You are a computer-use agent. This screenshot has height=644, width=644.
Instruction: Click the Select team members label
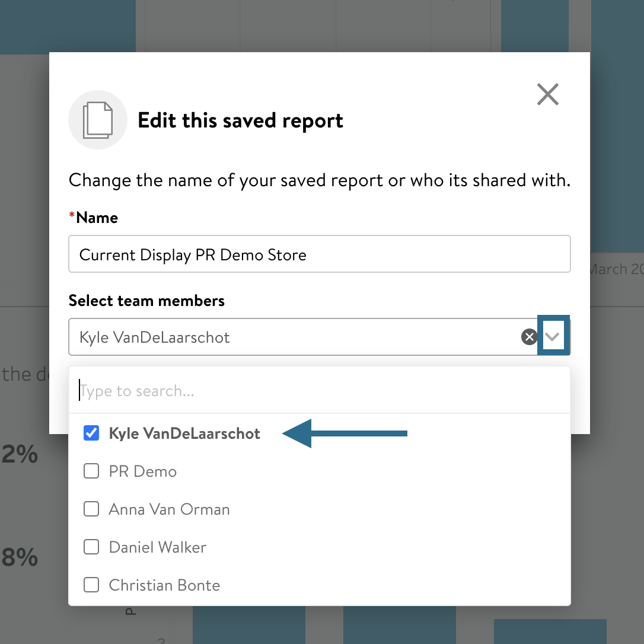pos(146,301)
